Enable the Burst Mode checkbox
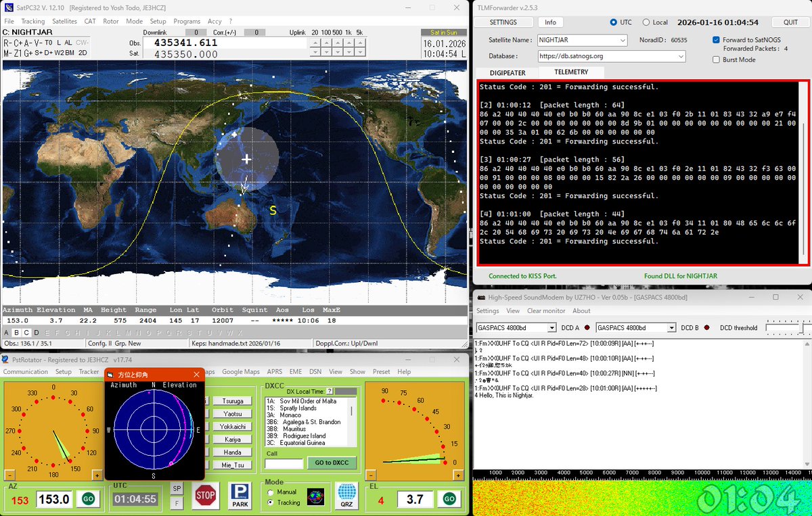The height and width of the screenshot is (516, 812). pyautogui.click(x=716, y=60)
